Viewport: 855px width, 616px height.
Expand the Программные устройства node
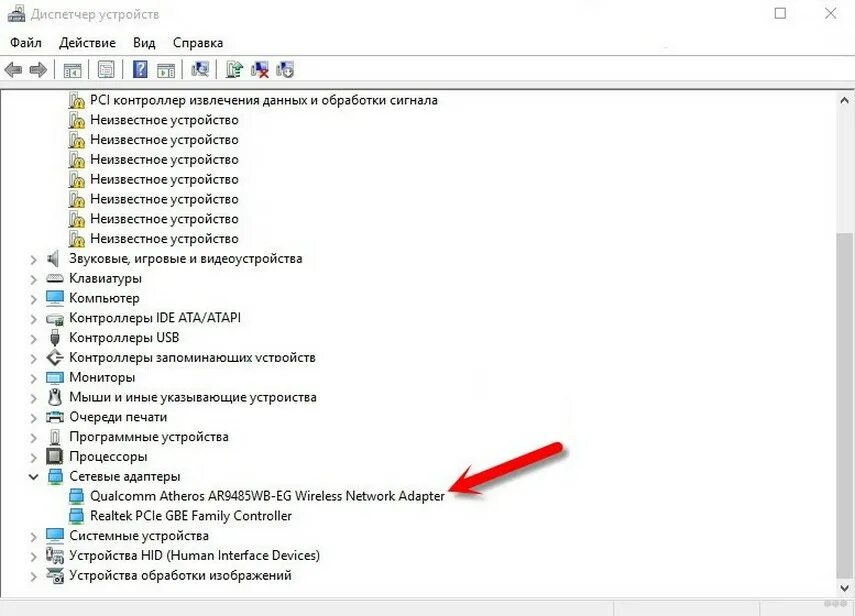(34, 437)
